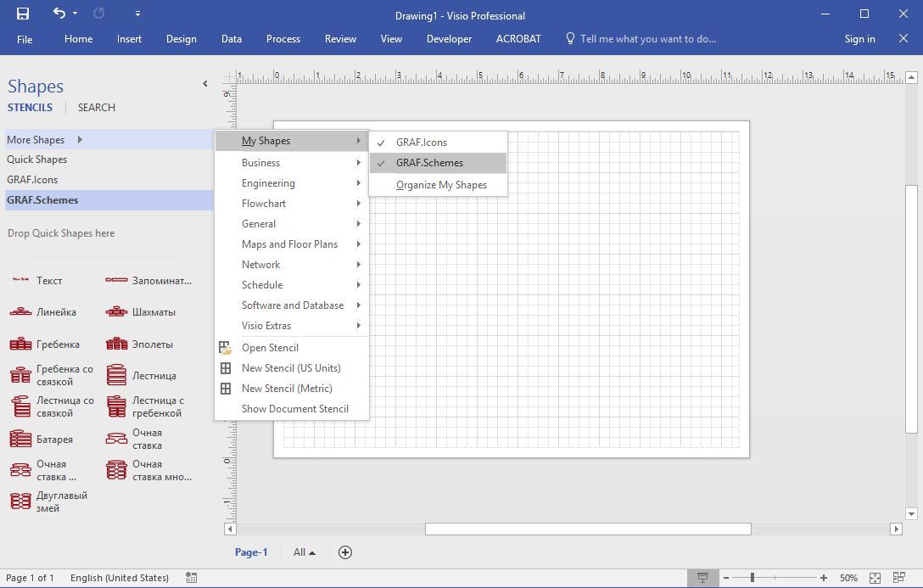
Task: Open the Design ribbon tab
Action: pyautogui.click(x=181, y=39)
